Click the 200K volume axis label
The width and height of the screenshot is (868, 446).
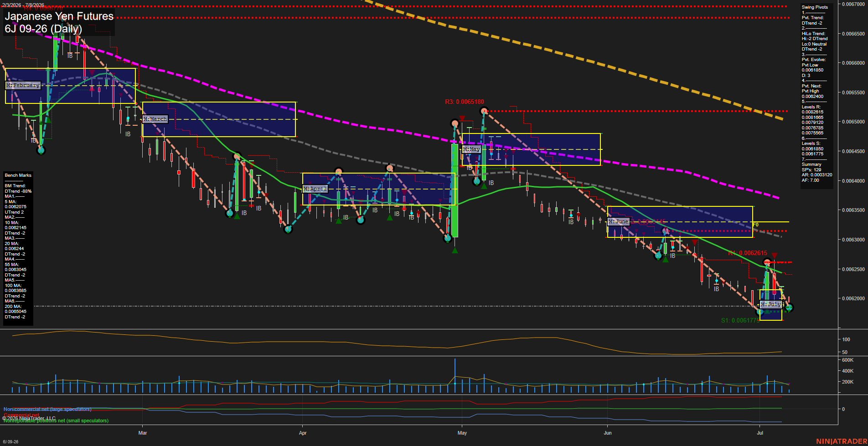coord(847,382)
